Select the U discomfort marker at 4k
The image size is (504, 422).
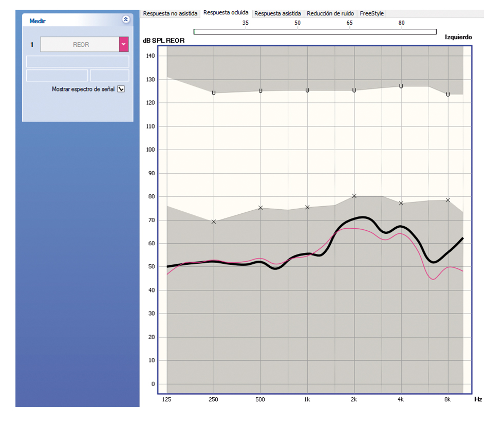pyautogui.click(x=401, y=86)
